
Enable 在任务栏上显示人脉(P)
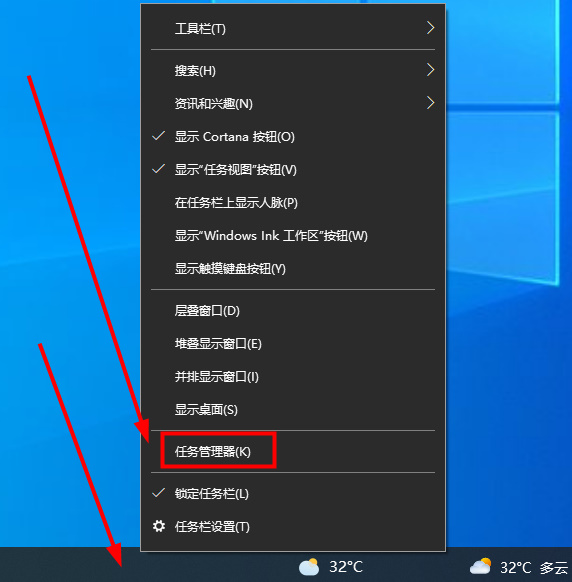292,203
